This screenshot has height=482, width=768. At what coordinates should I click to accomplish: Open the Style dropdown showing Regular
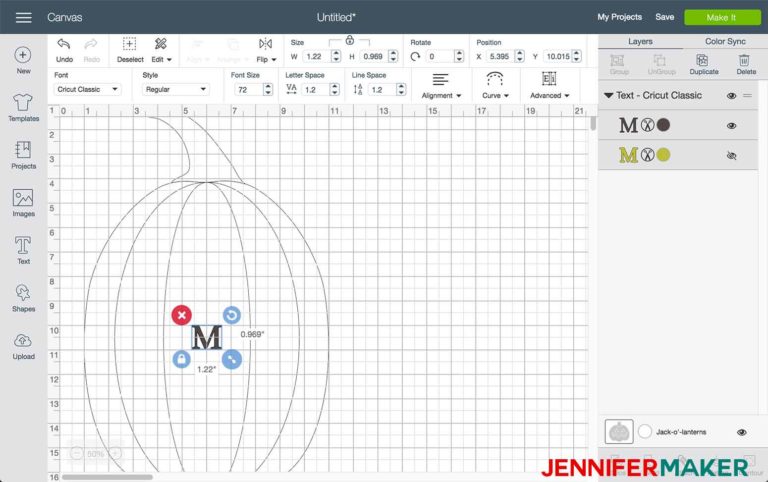(x=175, y=89)
